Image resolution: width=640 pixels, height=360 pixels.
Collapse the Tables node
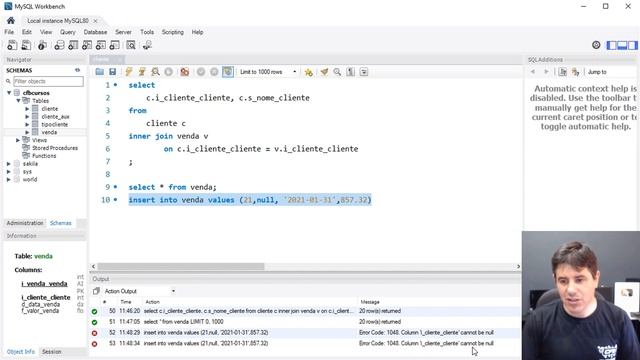click(18, 101)
